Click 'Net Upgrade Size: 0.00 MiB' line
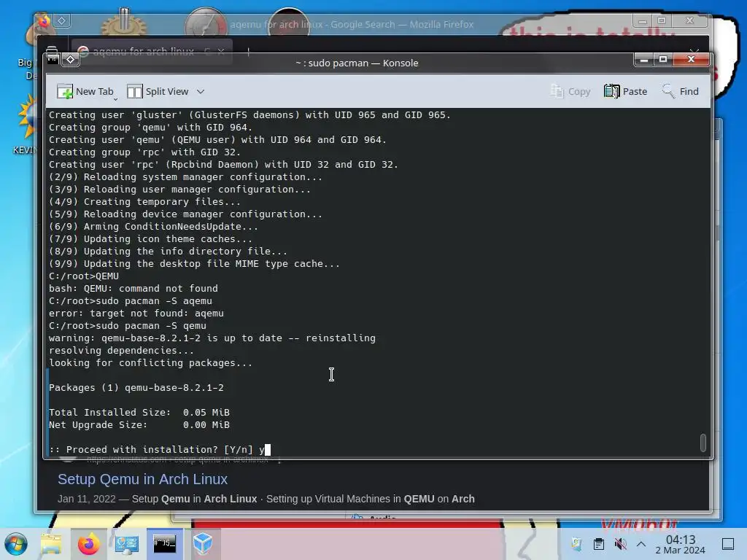Viewport: 747px width, 560px height. click(x=139, y=425)
